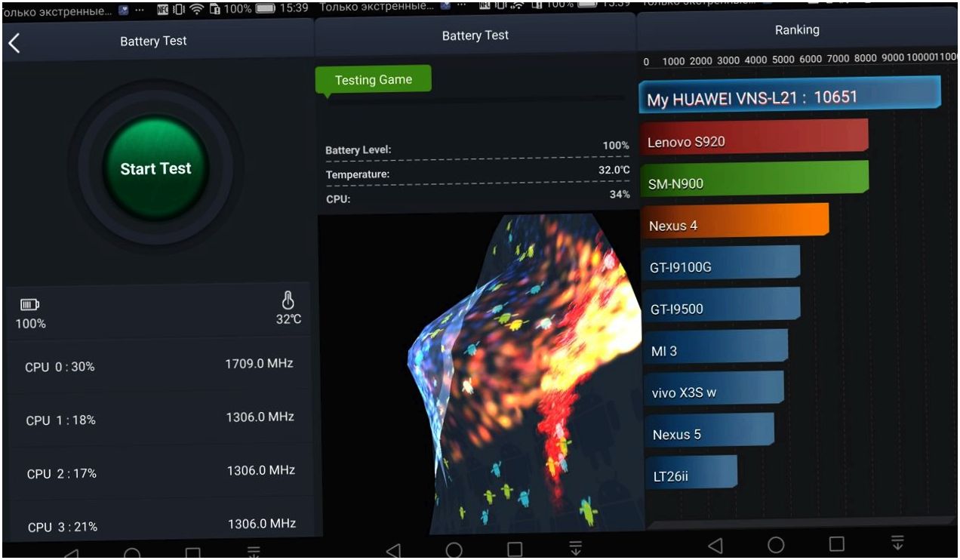Tap the Ranking title
The image size is (960, 560).
[x=797, y=30]
